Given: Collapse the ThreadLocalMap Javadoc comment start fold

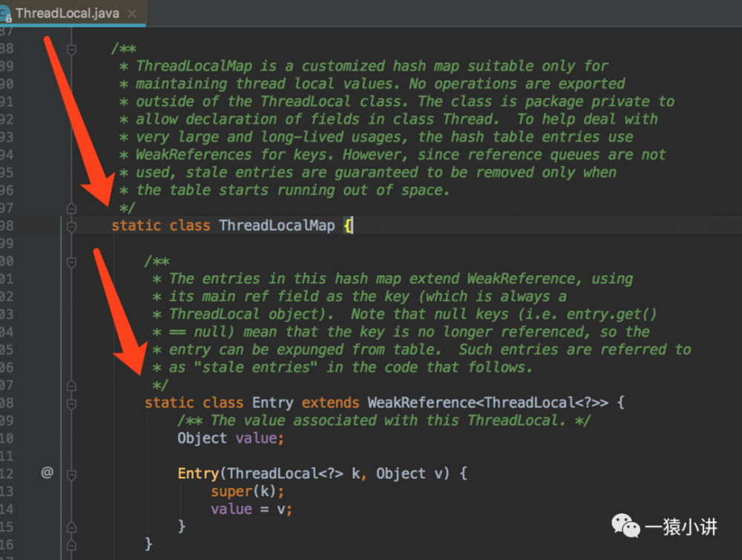Looking at the screenshot, I should 71,49.
